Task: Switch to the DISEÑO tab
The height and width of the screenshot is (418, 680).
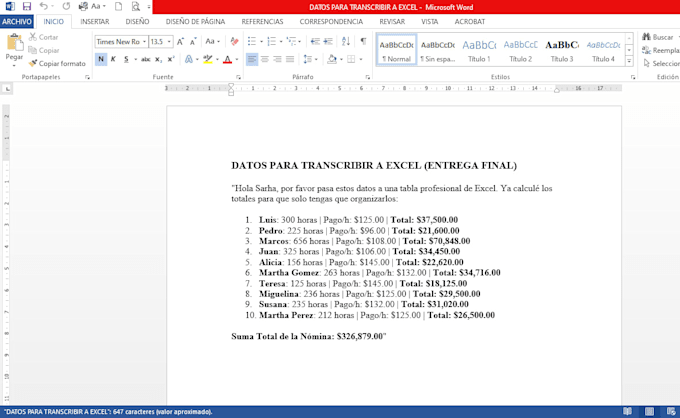Action: (x=137, y=22)
